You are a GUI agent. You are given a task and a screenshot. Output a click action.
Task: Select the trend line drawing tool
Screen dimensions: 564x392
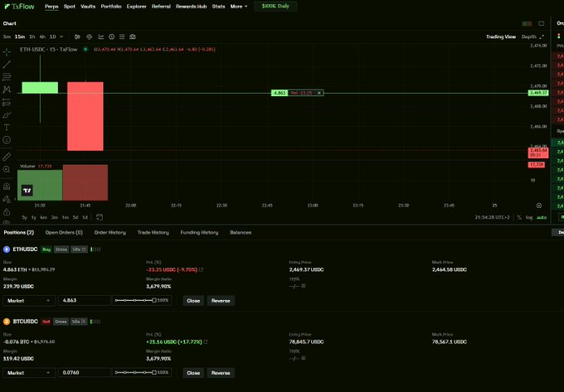pyautogui.click(x=7, y=65)
